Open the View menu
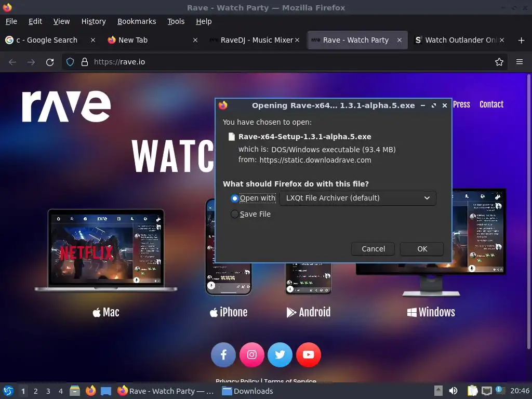The width and height of the screenshot is (532, 399). click(x=61, y=21)
